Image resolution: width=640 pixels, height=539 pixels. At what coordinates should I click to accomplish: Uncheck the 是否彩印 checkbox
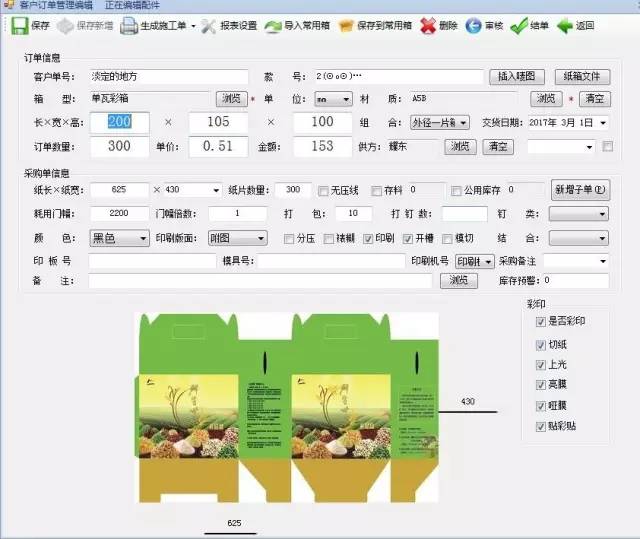pos(541,322)
